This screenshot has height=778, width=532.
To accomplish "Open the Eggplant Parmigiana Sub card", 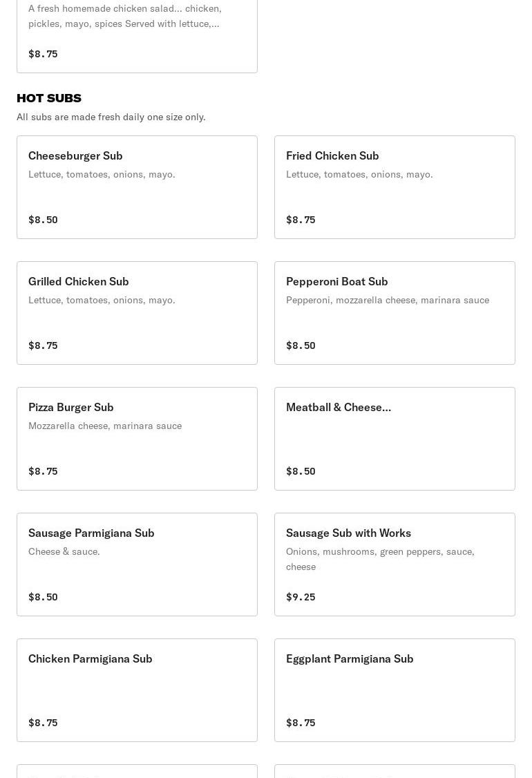I will [395, 690].
